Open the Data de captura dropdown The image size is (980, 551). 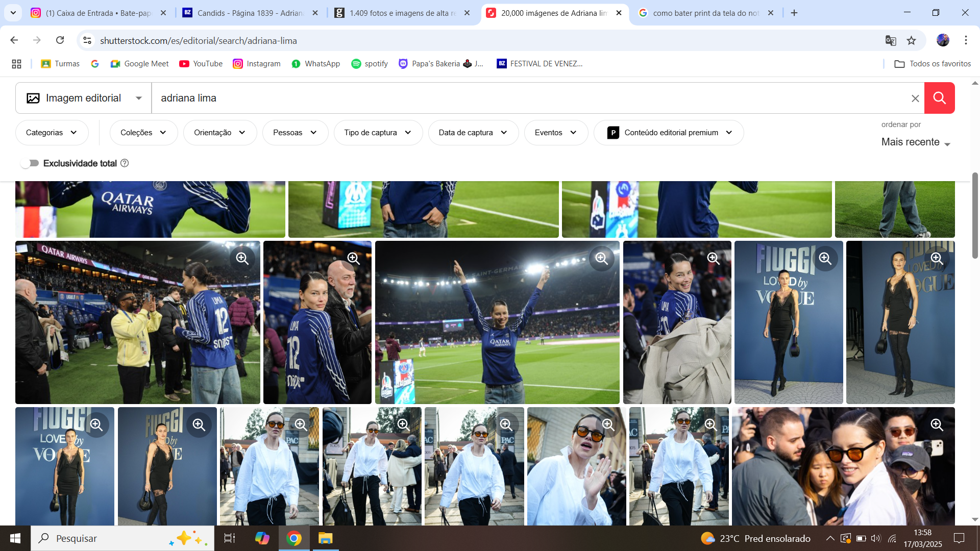473,133
